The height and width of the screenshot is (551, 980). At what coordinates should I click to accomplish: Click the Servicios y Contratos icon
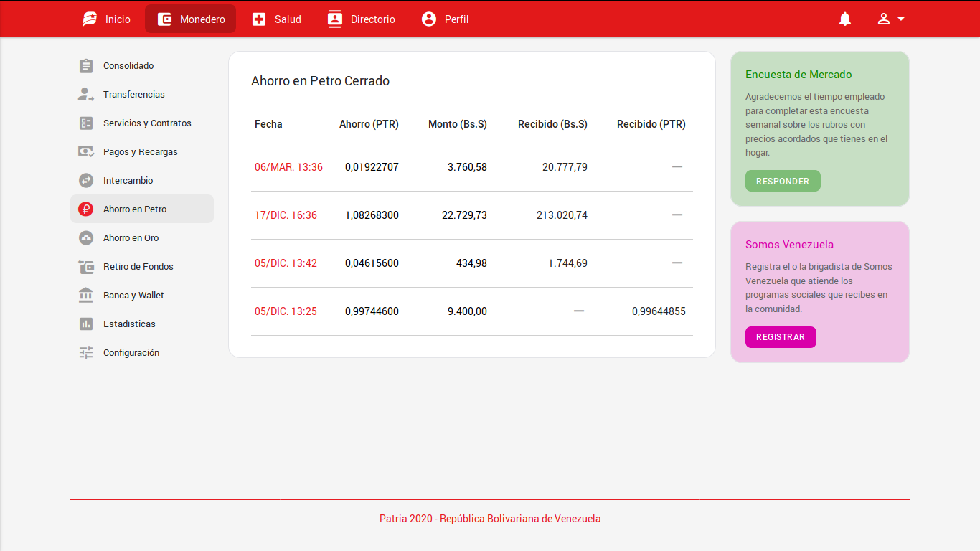tap(86, 123)
